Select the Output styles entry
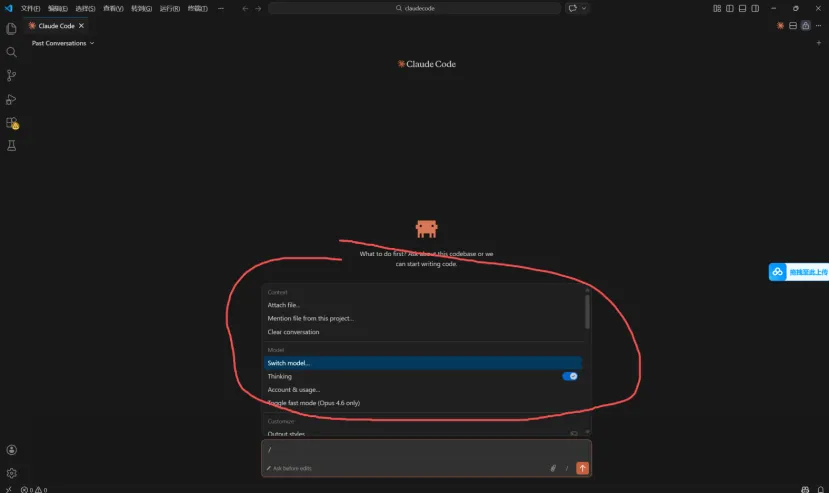This screenshot has height=493, width=830. click(x=423, y=434)
